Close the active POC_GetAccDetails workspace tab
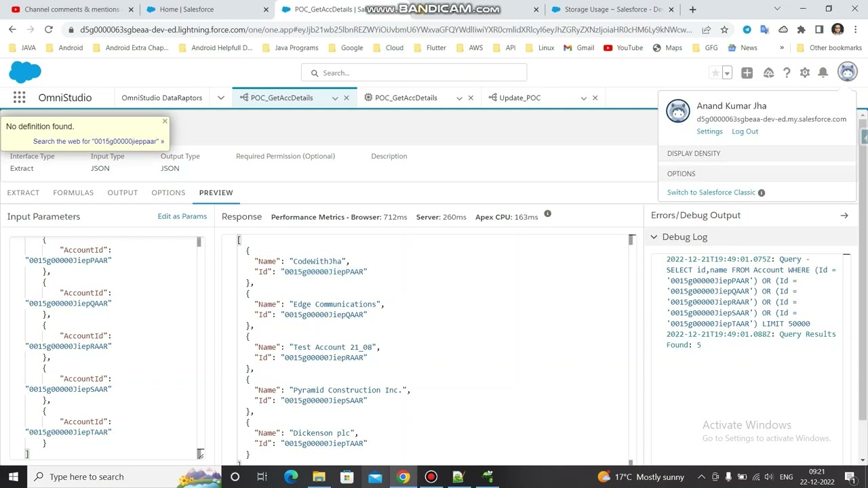The image size is (868, 488). [347, 98]
